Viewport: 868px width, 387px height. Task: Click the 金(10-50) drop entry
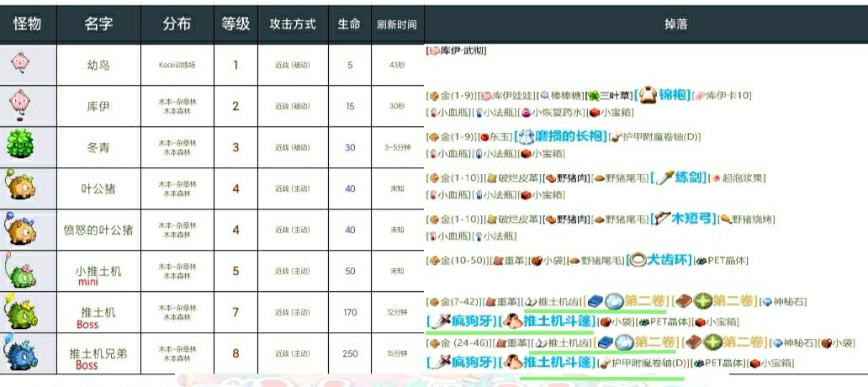pos(458,260)
